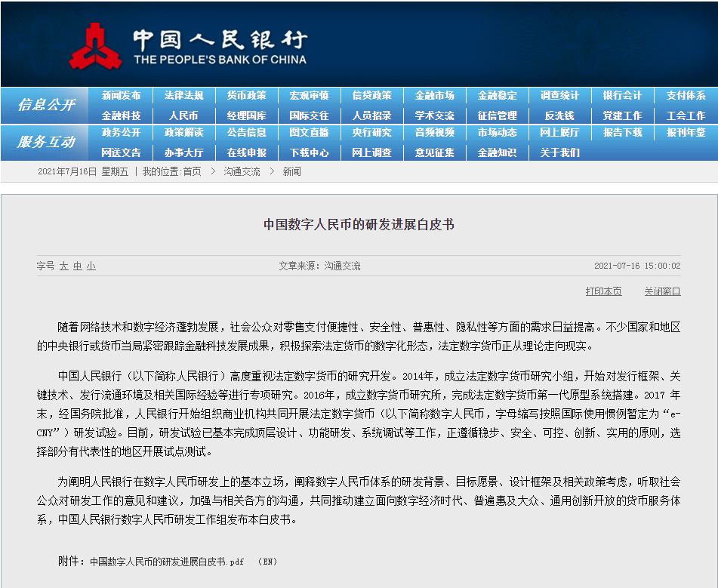Go to 学术交流 section

[x=435, y=115]
